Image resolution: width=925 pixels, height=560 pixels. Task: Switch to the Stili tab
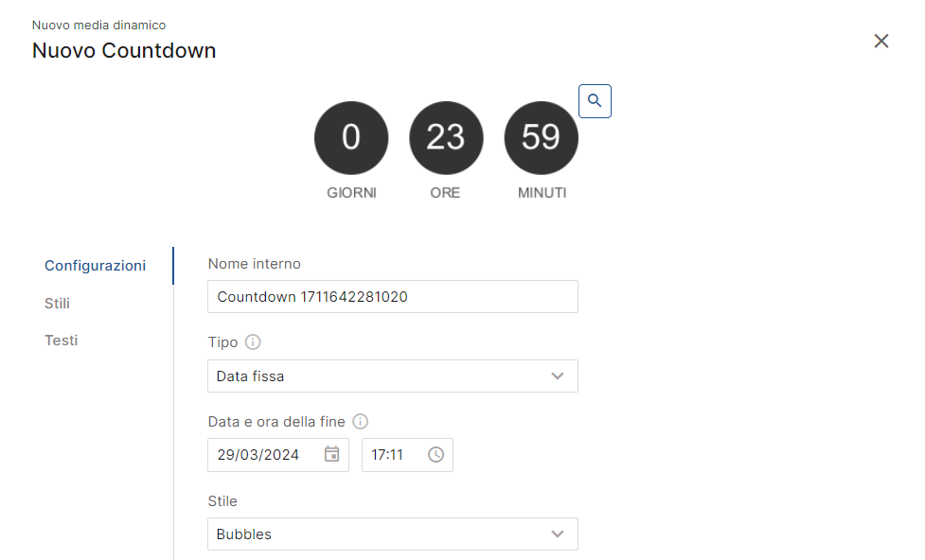click(57, 303)
